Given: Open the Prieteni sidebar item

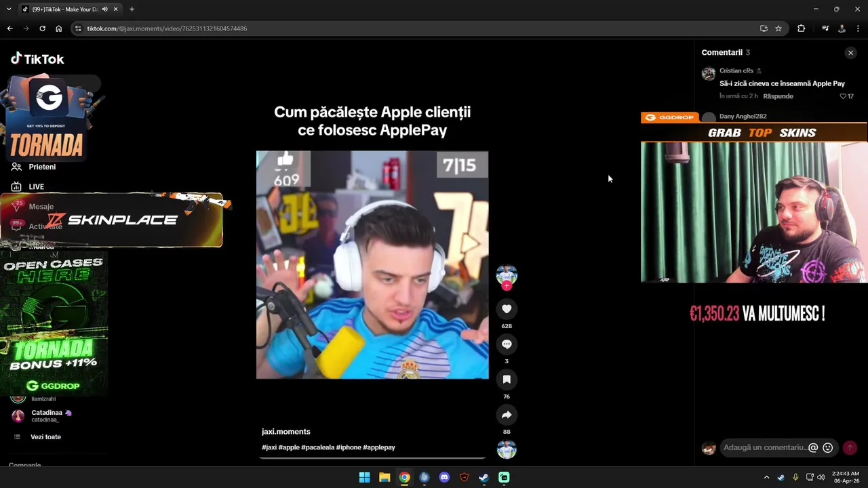Looking at the screenshot, I should coord(34,167).
